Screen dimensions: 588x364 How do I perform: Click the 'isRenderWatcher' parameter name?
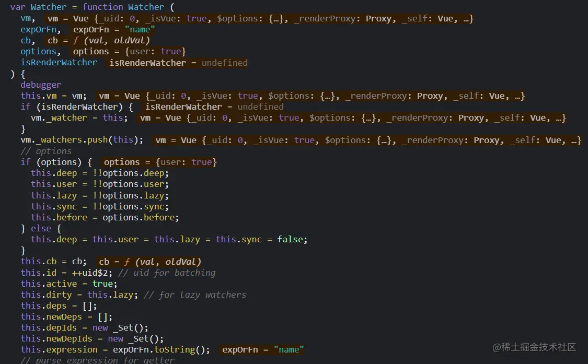[59, 63]
